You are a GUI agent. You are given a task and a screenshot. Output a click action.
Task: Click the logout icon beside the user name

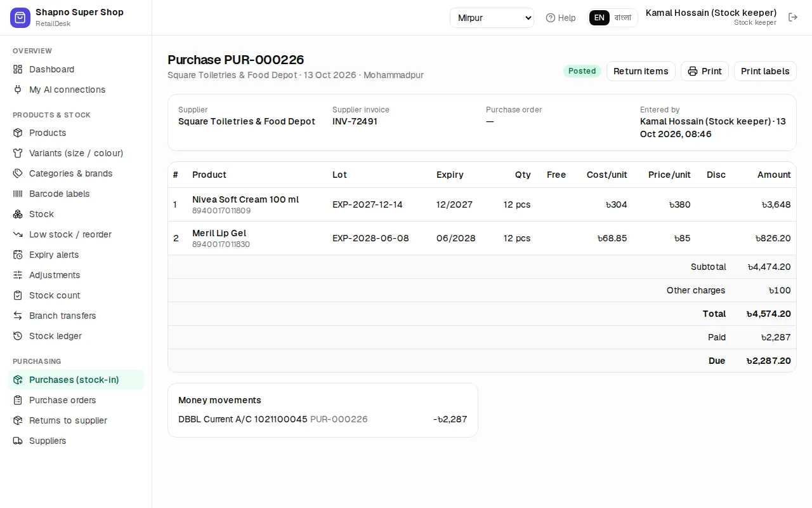point(793,17)
